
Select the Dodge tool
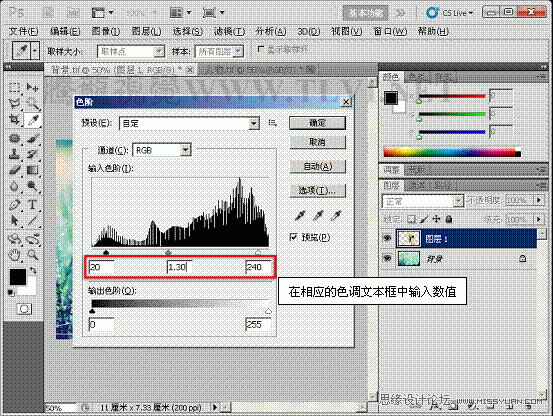tap(32, 186)
